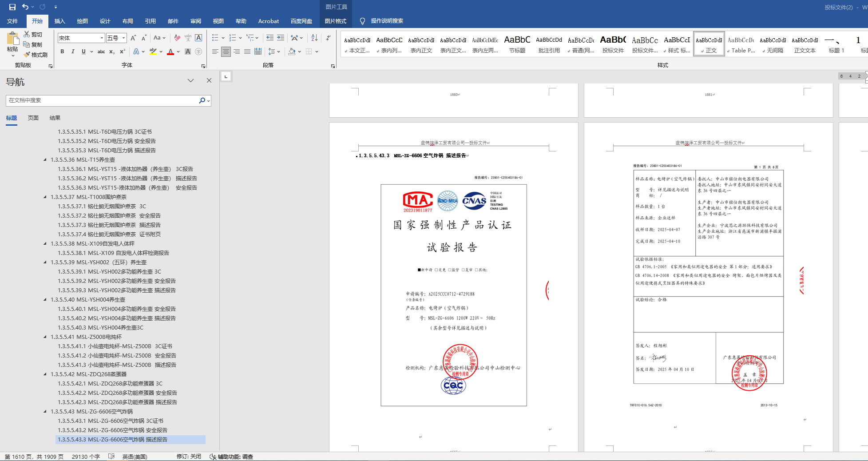Go to heading 1.3.5.5.43.1 3C证书
Screen dimensions: 868x461
110,421
